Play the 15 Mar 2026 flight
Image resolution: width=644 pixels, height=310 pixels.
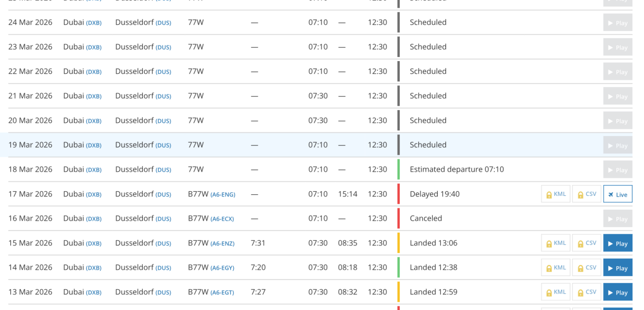click(618, 243)
